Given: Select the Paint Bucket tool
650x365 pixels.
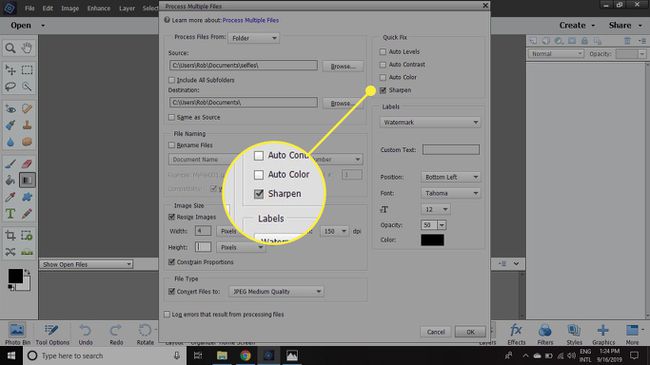Looking at the screenshot, I should [x=10, y=180].
